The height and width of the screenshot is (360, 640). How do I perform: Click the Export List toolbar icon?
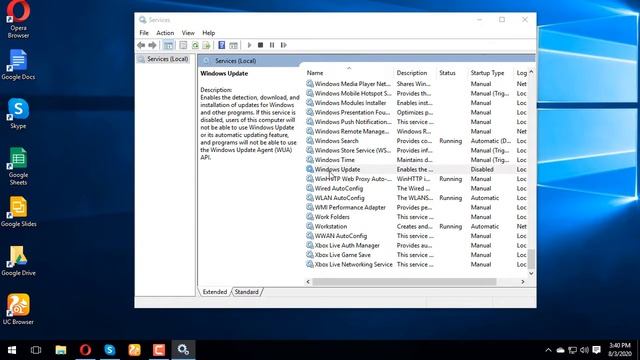tap(207, 45)
